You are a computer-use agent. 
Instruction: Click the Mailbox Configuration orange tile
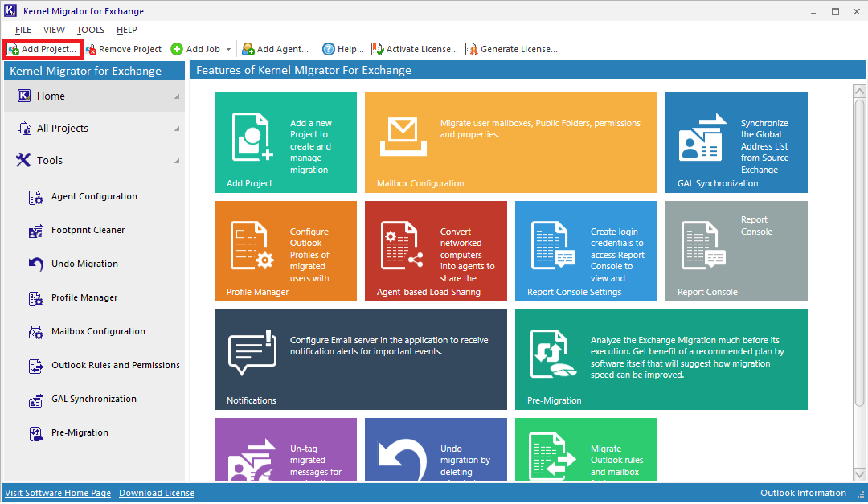click(511, 142)
